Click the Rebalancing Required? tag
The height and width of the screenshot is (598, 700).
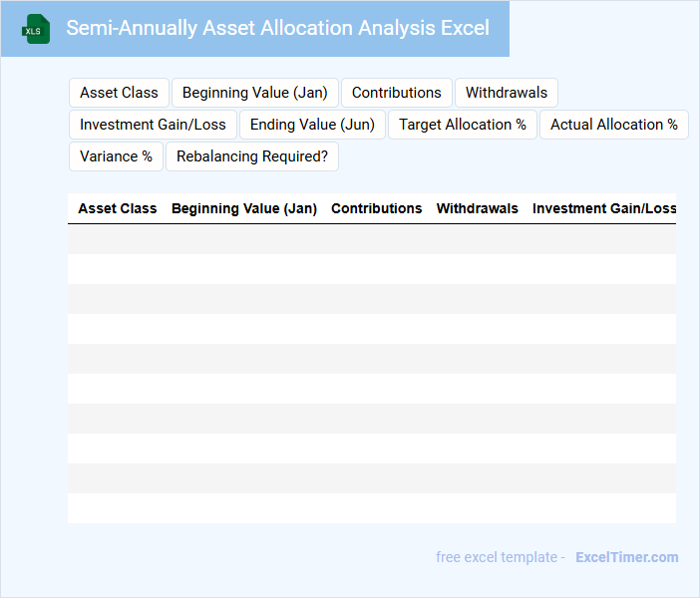pyautogui.click(x=252, y=156)
